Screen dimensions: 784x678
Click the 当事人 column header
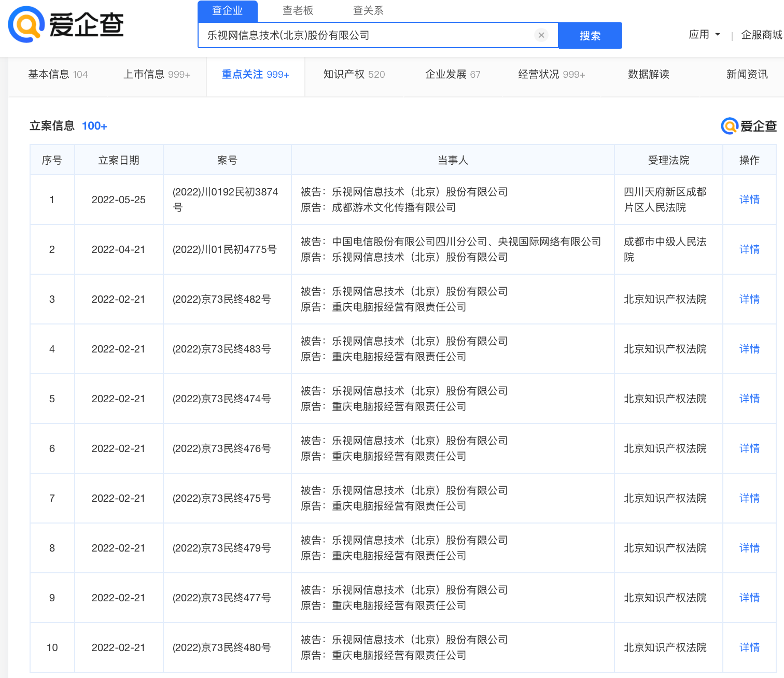click(x=453, y=161)
